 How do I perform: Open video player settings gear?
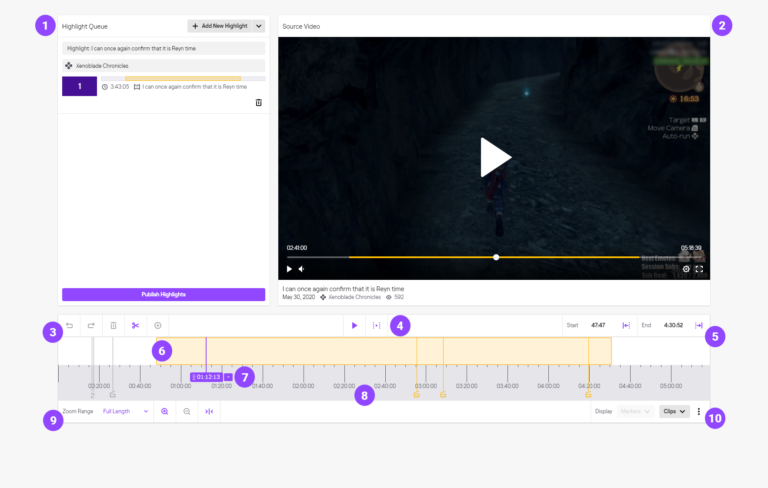(686, 269)
